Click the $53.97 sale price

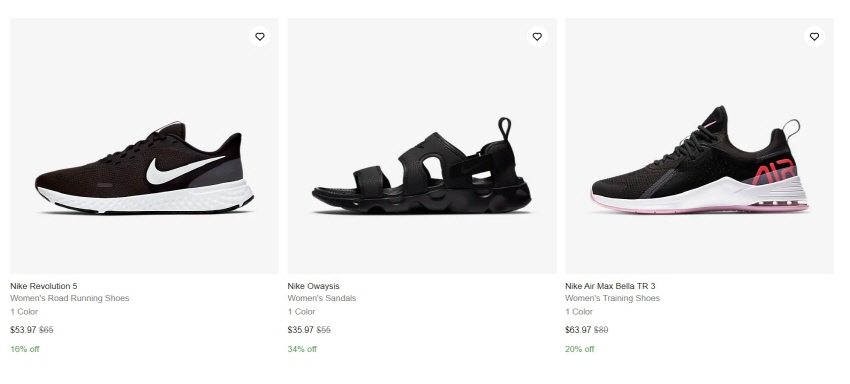tap(23, 330)
